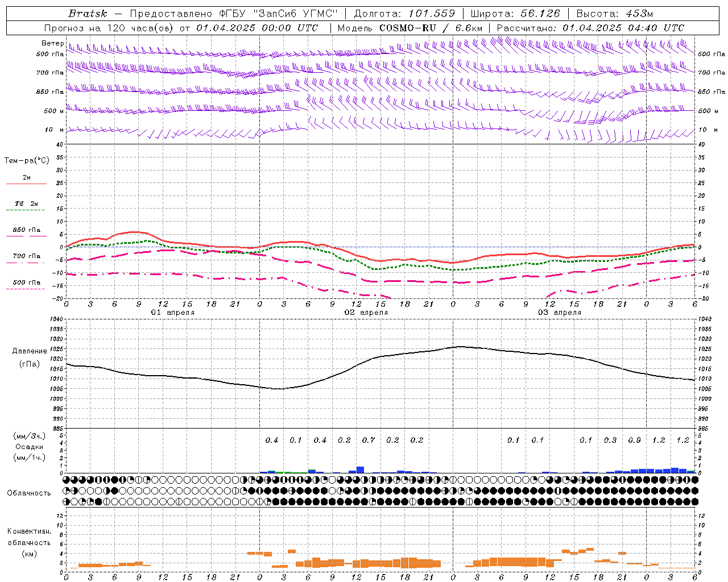728x582 pixels.
Task: Click the 0.3 precipitation value
Action: [610, 440]
